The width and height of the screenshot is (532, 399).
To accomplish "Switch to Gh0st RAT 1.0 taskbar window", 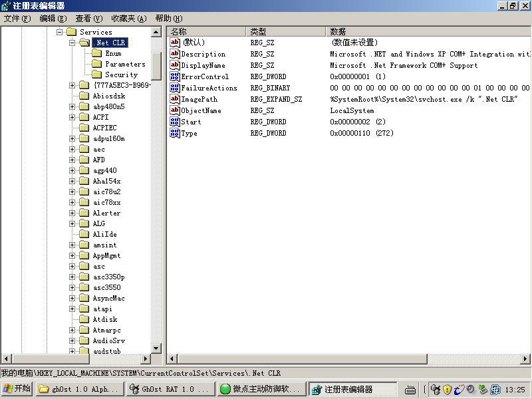I will [171, 389].
